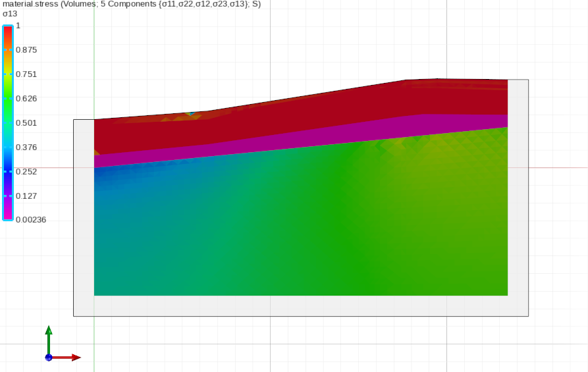Click the green y-axis arrow of triad
The image size is (588, 372).
tap(49, 340)
